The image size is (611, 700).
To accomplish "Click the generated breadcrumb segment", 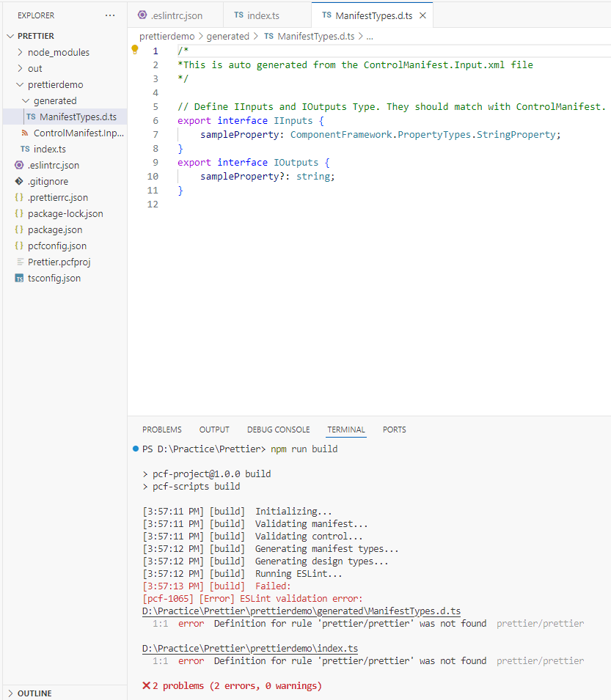I will click(227, 36).
